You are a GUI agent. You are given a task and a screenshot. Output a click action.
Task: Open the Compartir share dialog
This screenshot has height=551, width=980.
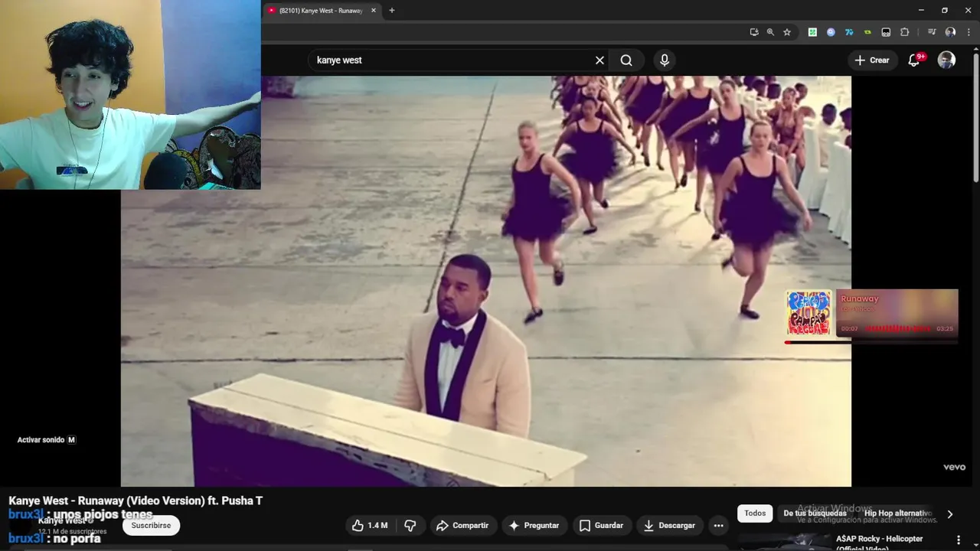(x=462, y=526)
